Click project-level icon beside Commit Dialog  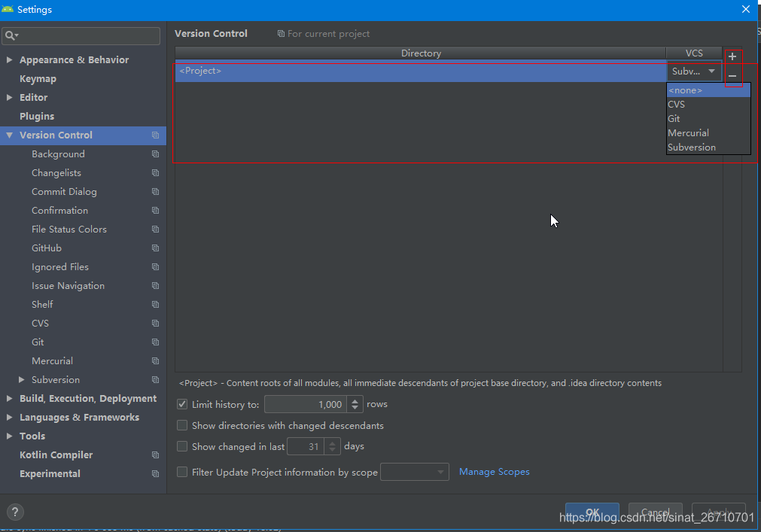(x=155, y=192)
